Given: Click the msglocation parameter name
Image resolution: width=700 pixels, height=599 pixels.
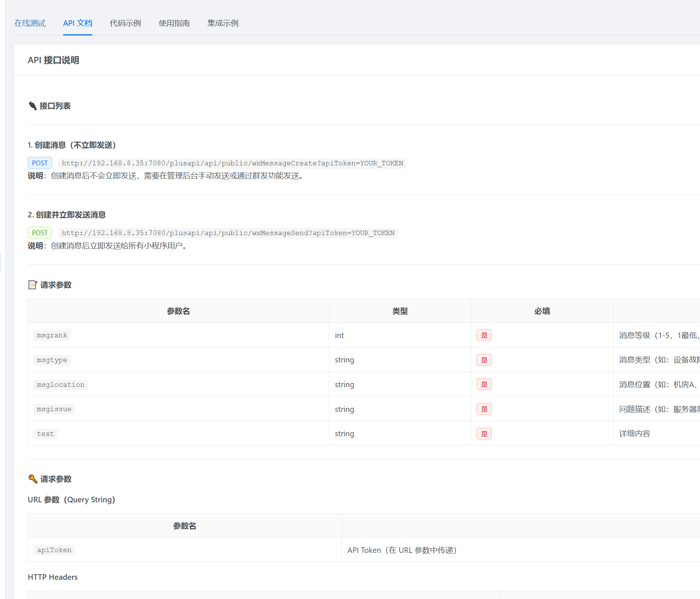Looking at the screenshot, I should click(x=61, y=385).
